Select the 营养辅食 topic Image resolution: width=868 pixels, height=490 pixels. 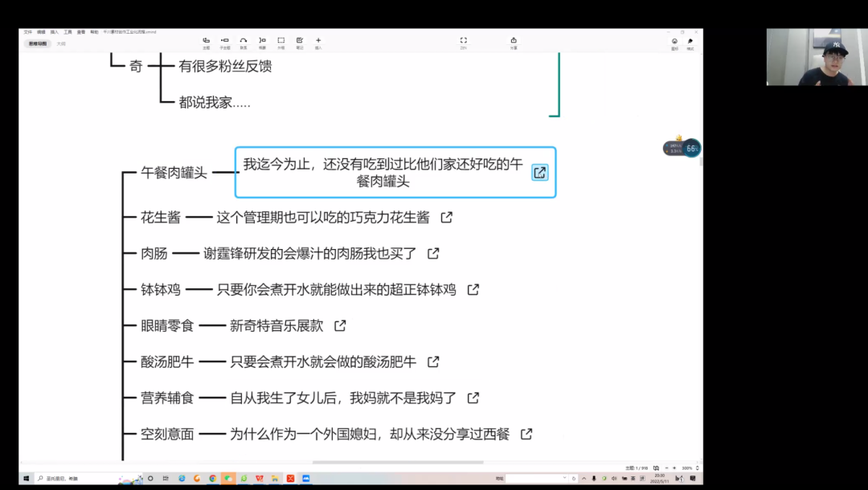[x=167, y=398]
